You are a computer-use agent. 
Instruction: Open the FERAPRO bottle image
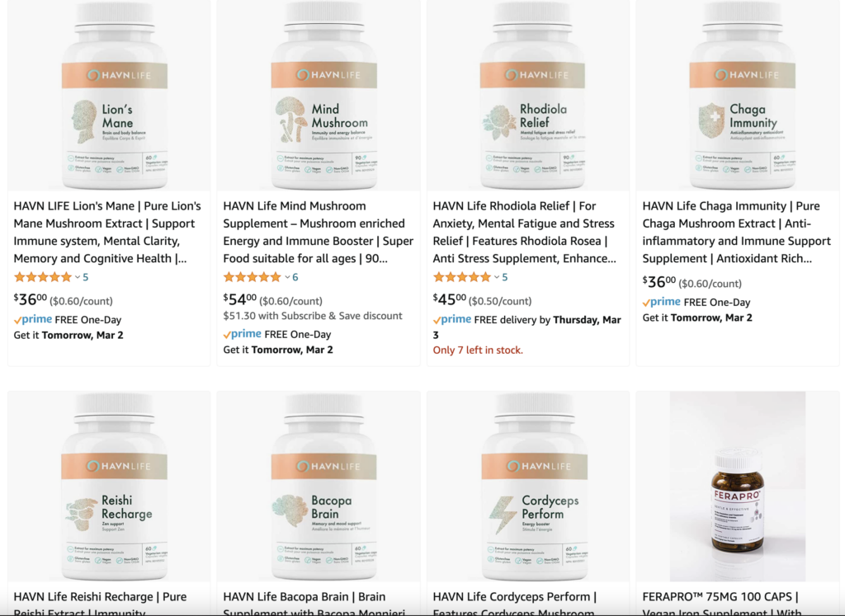738,487
